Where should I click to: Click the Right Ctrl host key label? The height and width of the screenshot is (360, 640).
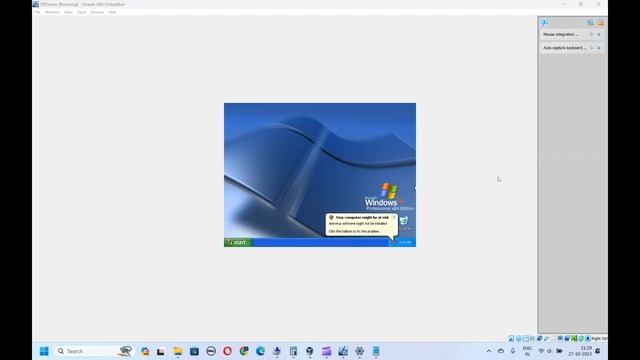[600, 338]
